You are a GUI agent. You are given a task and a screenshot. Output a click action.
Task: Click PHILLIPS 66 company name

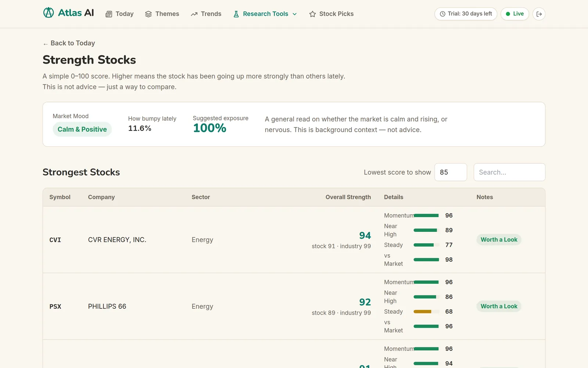pos(107,306)
